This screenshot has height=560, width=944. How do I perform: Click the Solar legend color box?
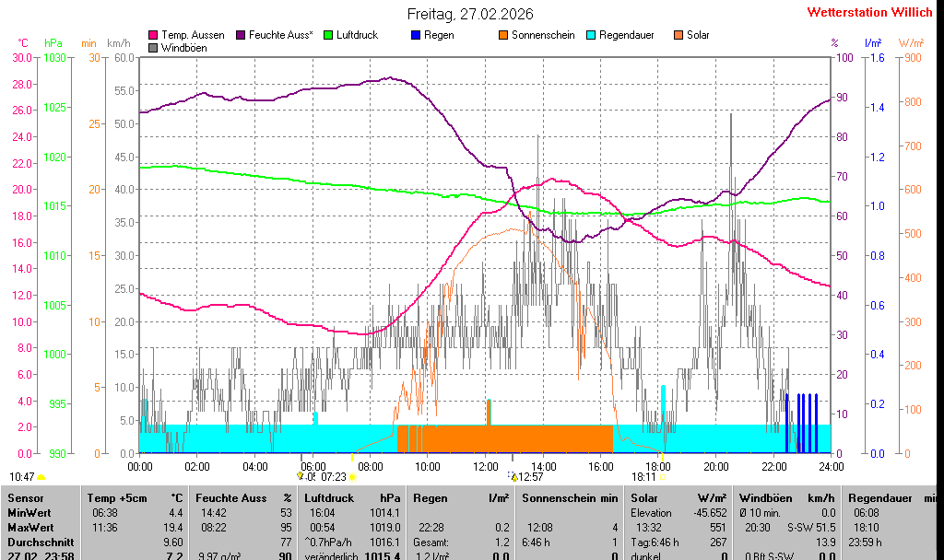coord(678,35)
